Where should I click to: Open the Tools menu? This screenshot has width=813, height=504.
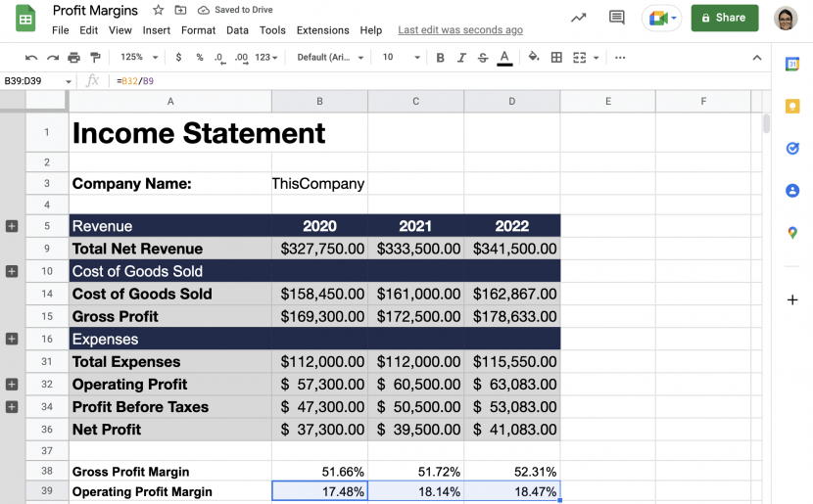pos(272,30)
